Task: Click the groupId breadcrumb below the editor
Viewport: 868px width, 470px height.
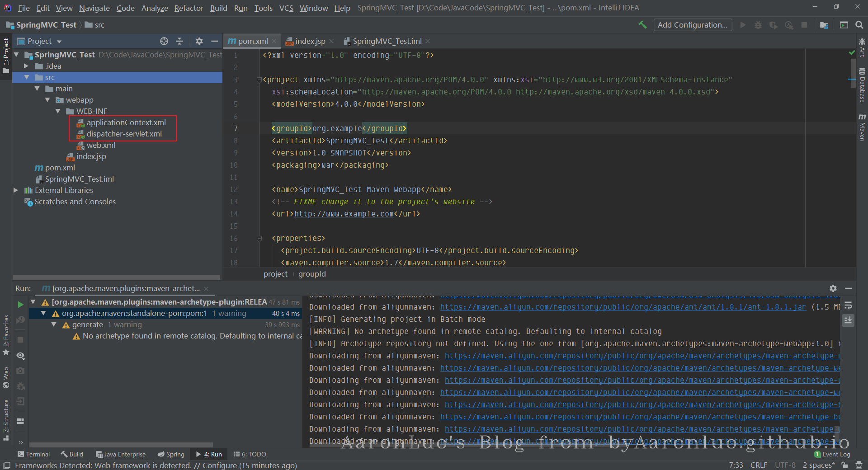Action: click(x=312, y=274)
